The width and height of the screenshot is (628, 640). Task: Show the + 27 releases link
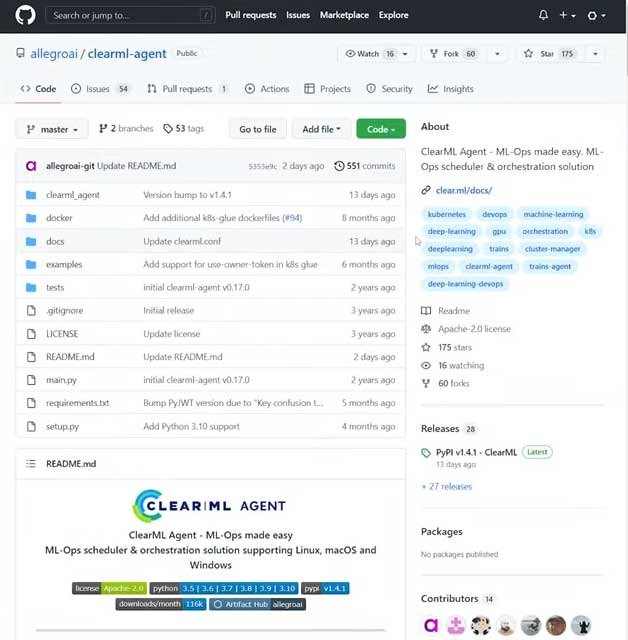[446, 487]
